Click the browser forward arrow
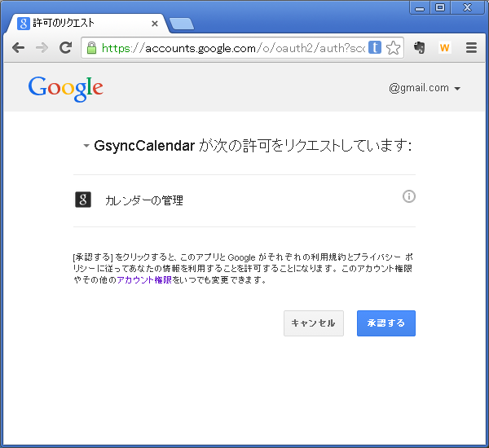The width and height of the screenshot is (489, 448). [x=42, y=48]
